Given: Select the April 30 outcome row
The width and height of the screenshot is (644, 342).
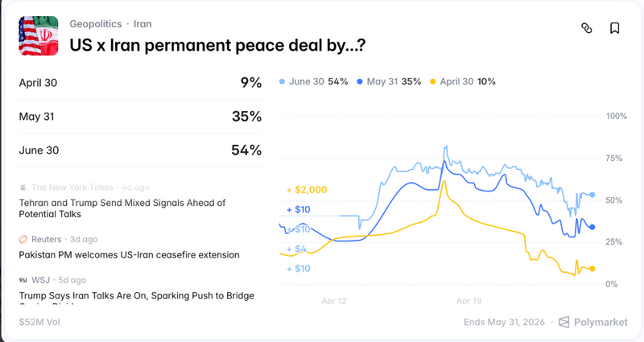Looking at the screenshot, I should coord(140,82).
